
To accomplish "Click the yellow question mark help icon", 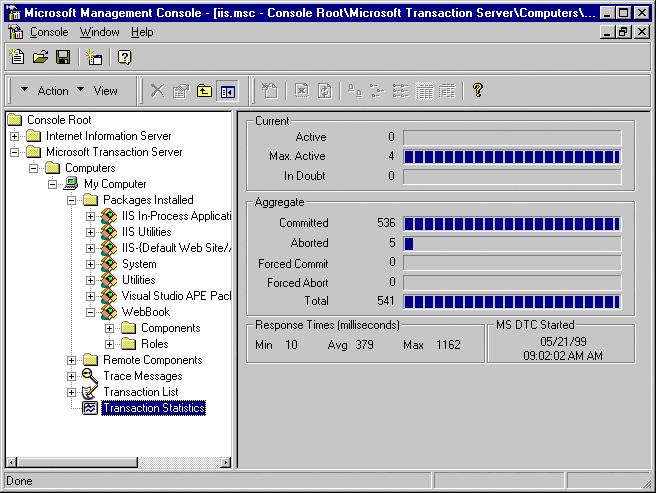I will point(478,90).
